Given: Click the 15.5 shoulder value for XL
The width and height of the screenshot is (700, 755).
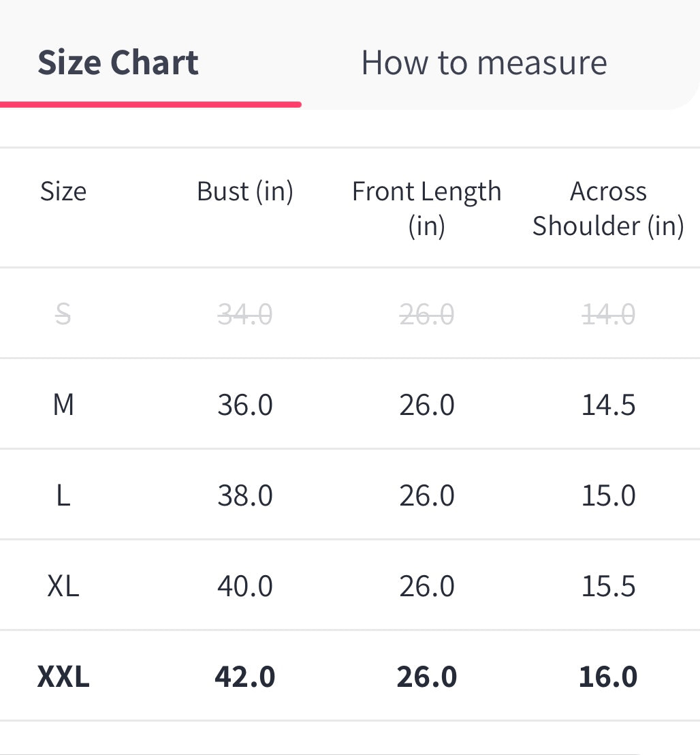Looking at the screenshot, I should click(x=608, y=586).
